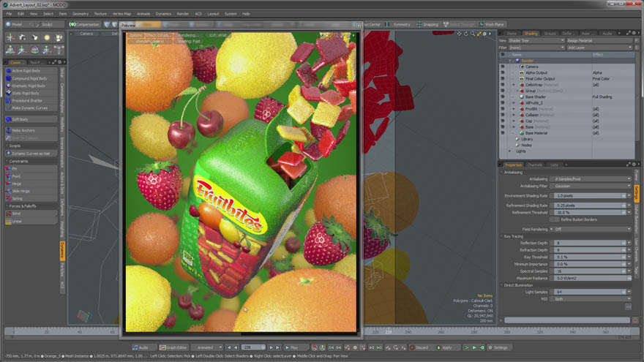
Task: Add a Slide Hinge constraint
Action: click(31, 191)
